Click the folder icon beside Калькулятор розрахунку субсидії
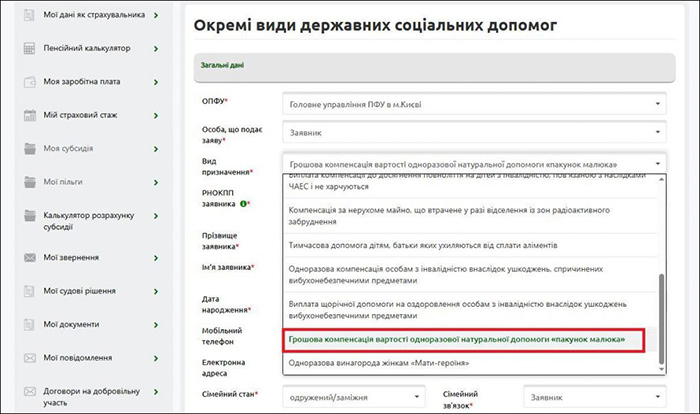This screenshot has width=700, height=414. (29, 216)
